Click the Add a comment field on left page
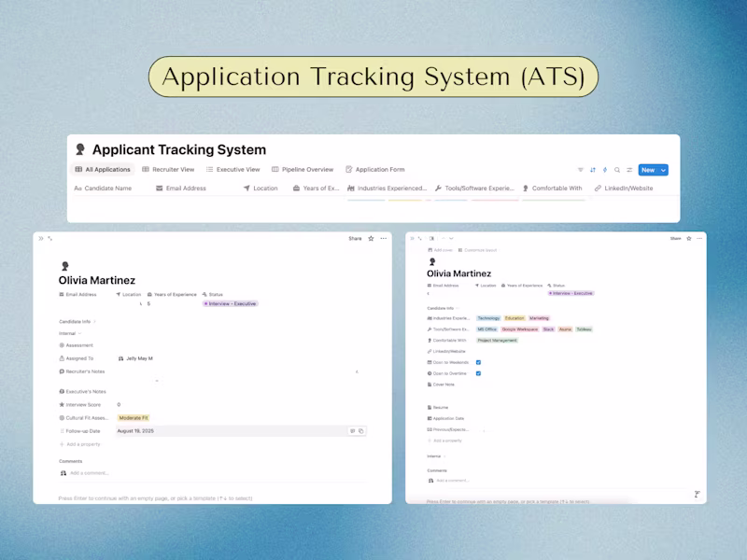The height and width of the screenshot is (560, 747). point(90,473)
